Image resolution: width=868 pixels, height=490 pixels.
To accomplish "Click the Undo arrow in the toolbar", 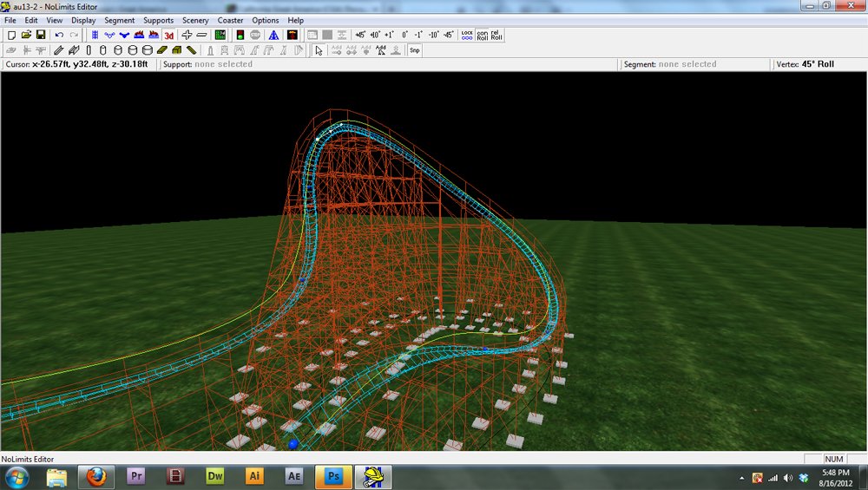I will pos(59,36).
